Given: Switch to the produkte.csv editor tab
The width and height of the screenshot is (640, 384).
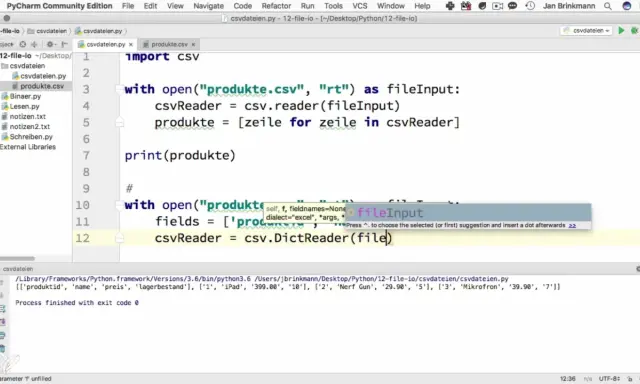Looking at the screenshot, I should 169,44.
